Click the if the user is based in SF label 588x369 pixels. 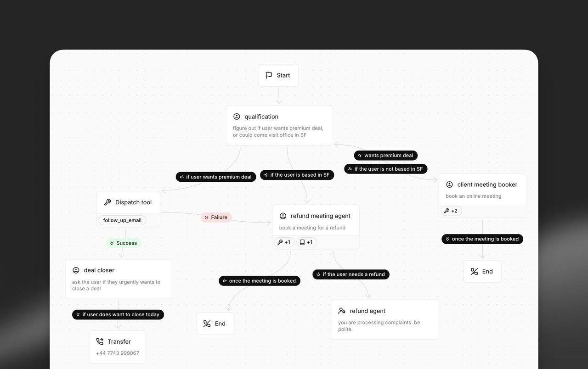point(297,174)
